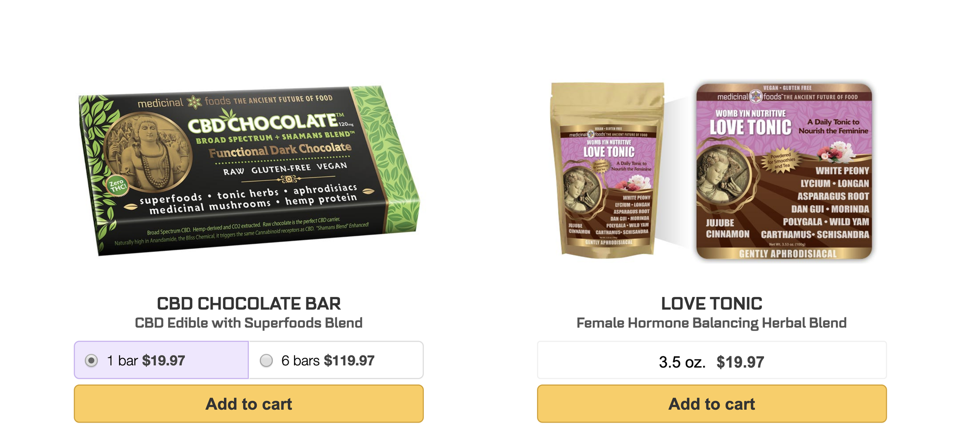Add the Love Tonic to cart
This screenshot has height=425, width=980.
(x=711, y=404)
